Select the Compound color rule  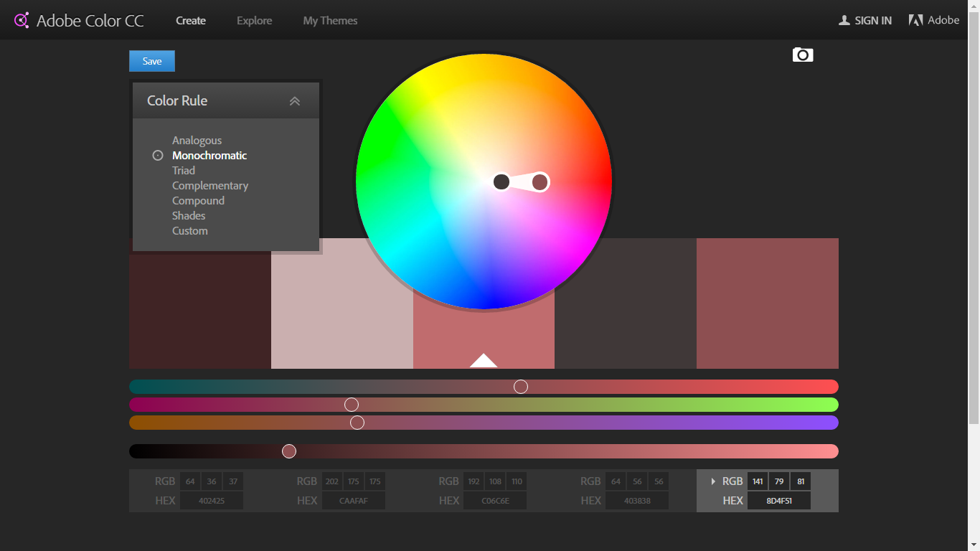coord(198,201)
